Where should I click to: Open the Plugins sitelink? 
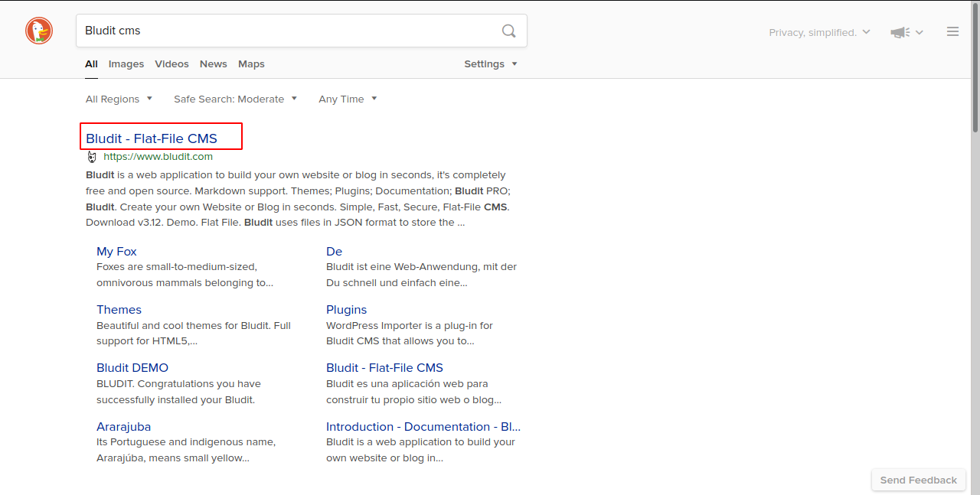[x=346, y=309]
